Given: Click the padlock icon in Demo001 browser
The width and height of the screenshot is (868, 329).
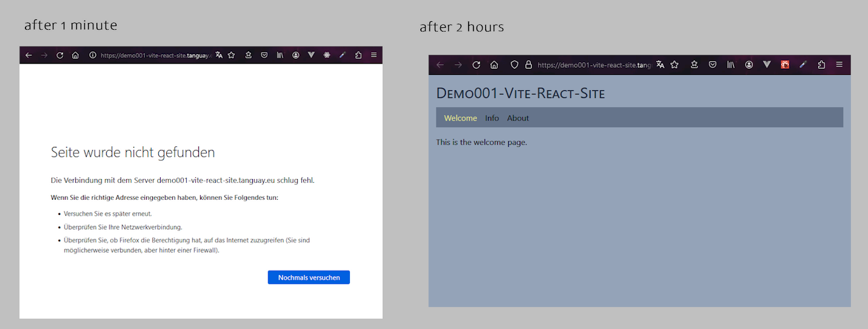Looking at the screenshot, I should coord(528,65).
